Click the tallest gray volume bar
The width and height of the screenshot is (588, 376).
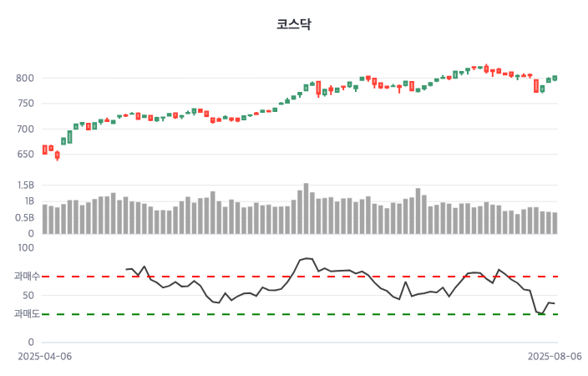306,208
